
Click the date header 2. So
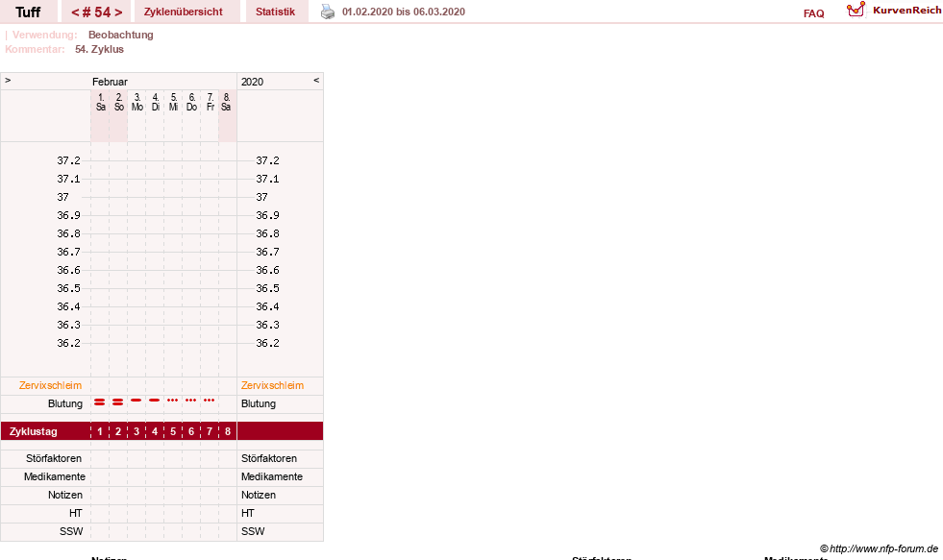119,102
